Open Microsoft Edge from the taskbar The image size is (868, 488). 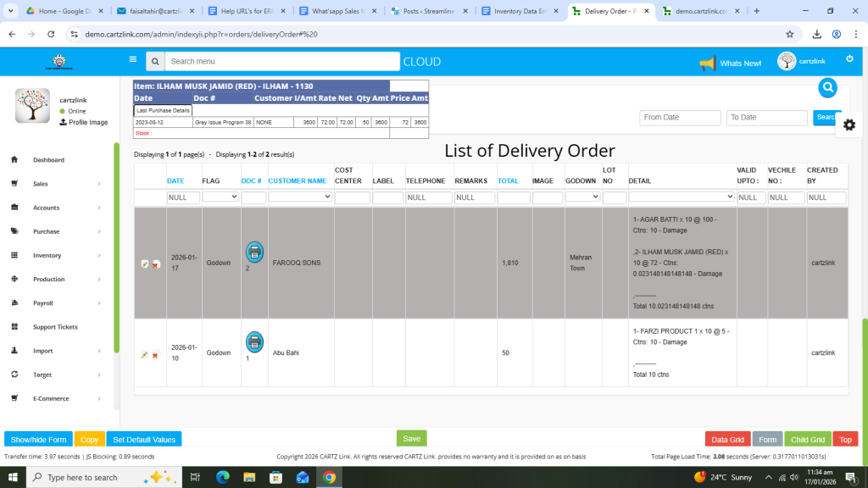(x=223, y=477)
